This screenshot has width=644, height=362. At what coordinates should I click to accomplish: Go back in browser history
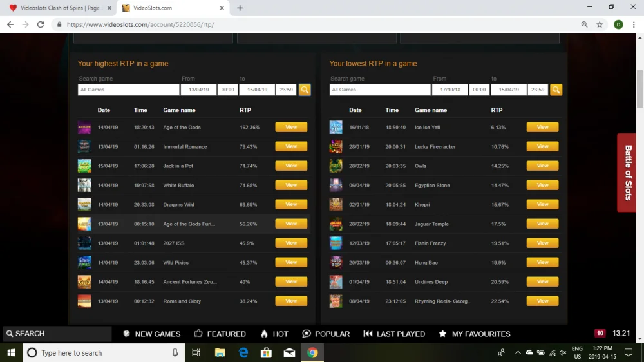[x=10, y=24]
